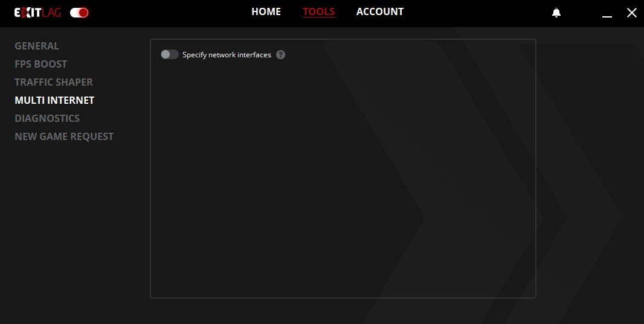The width and height of the screenshot is (644, 324).
Task: Click the help question mark icon
Action: click(x=280, y=55)
